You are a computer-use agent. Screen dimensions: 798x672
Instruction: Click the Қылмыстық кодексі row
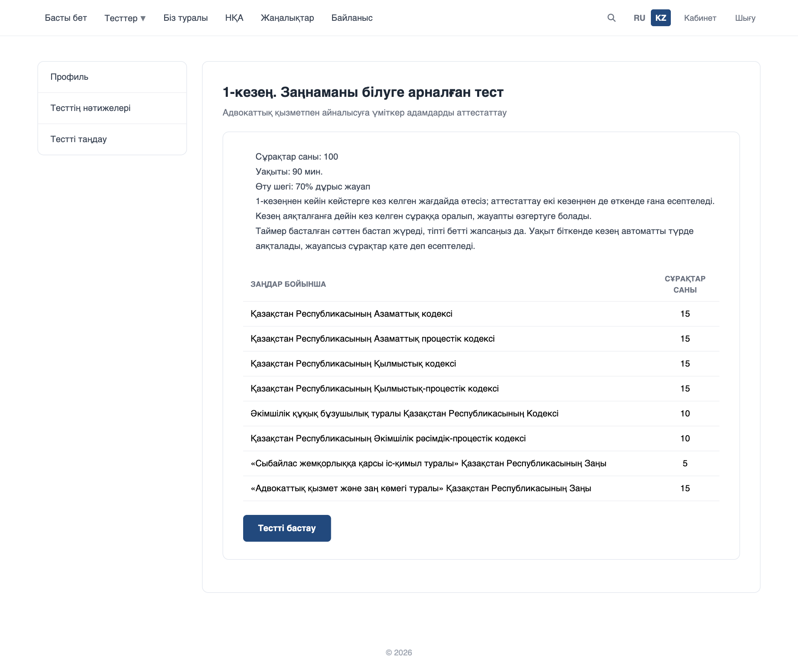[481, 364]
